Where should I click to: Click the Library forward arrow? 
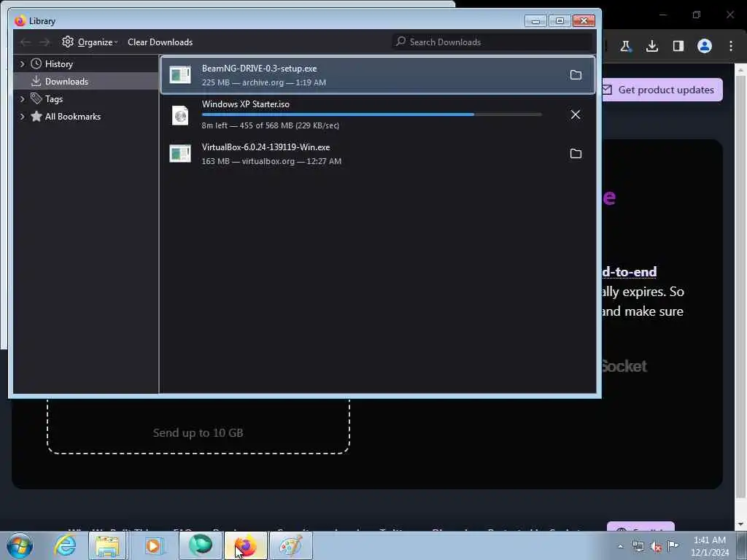click(x=44, y=42)
